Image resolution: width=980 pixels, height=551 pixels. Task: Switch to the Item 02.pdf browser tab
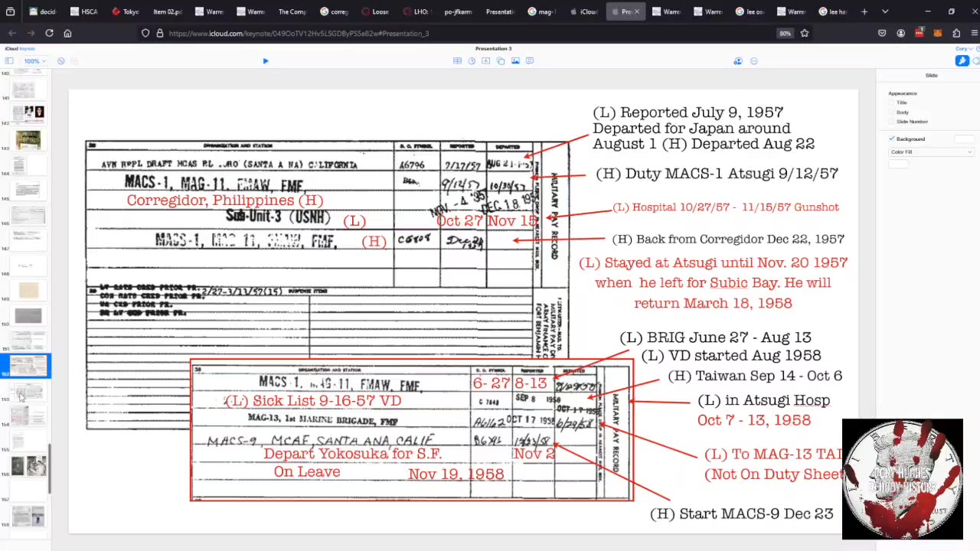click(x=167, y=11)
